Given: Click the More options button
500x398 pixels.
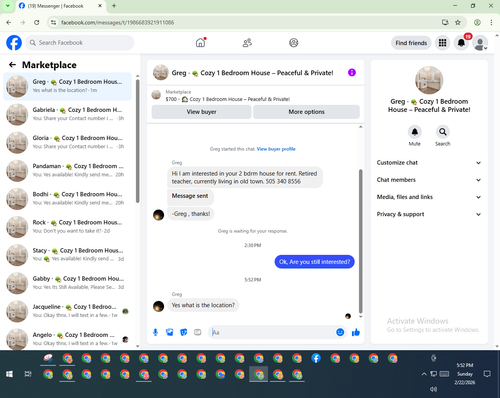Looking at the screenshot, I should [x=306, y=112].
